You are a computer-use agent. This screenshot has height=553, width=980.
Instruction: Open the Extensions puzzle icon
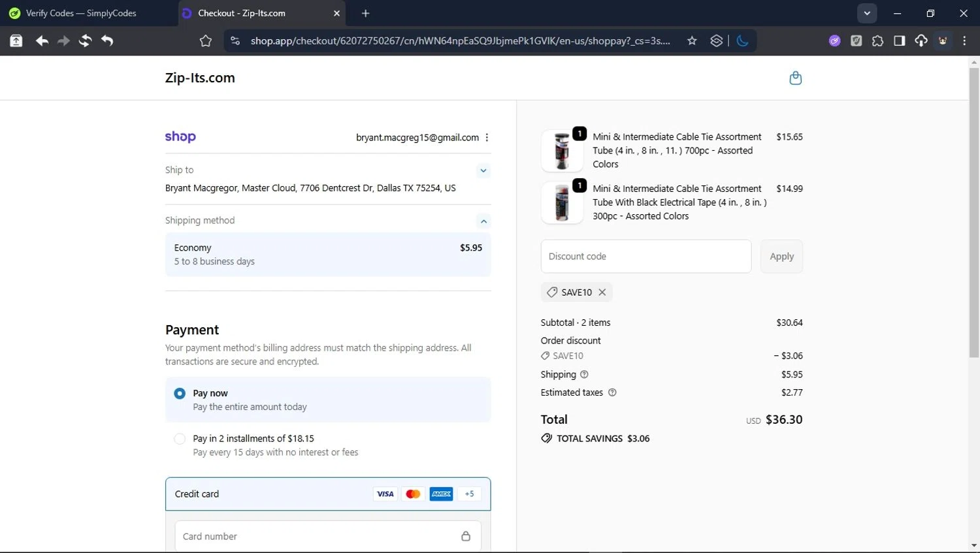click(877, 41)
